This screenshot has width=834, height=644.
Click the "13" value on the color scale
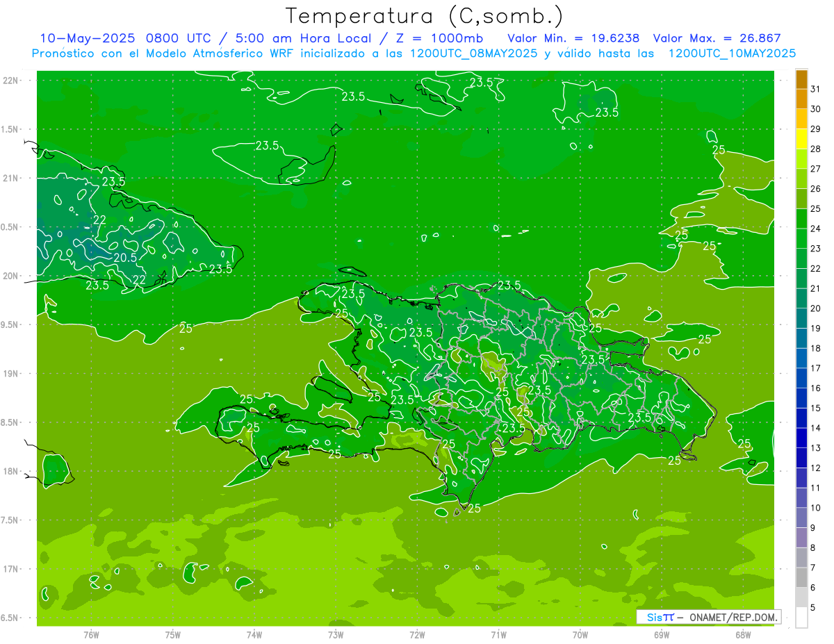click(816, 447)
